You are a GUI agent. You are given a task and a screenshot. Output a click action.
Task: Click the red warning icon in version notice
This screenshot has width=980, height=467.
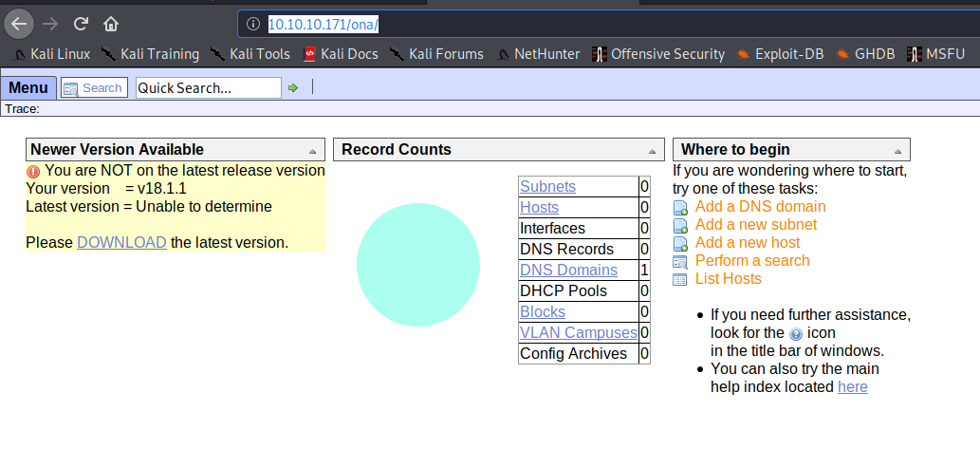pyautogui.click(x=33, y=172)
